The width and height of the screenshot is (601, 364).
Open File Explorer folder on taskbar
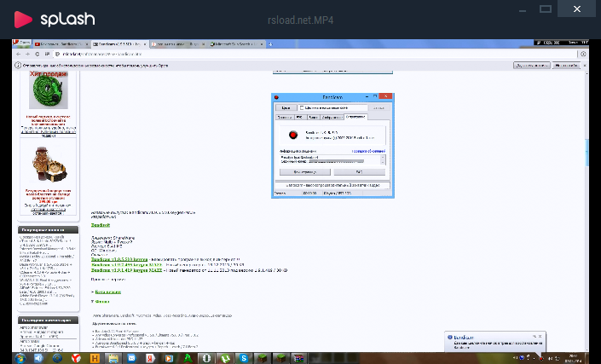coord(113,358)
